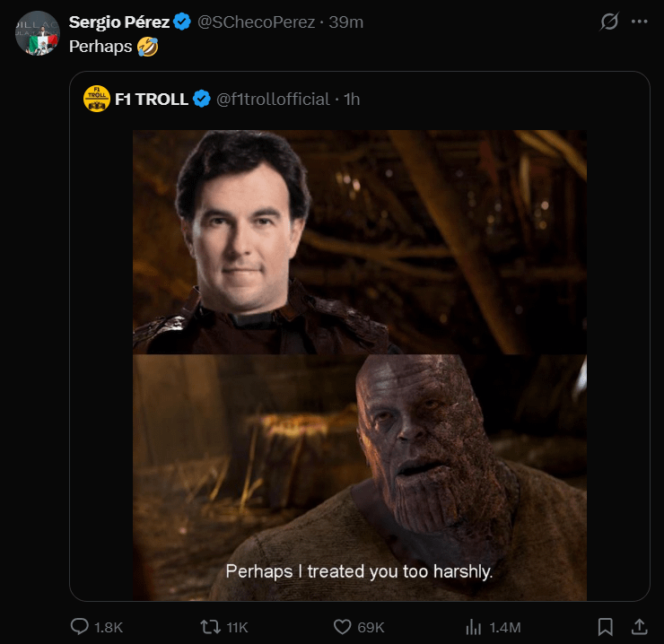The width and height of the screenshot is (664, 644).
Task: Open the F1 TROLL yellow avatar icon
Action: 96,99
